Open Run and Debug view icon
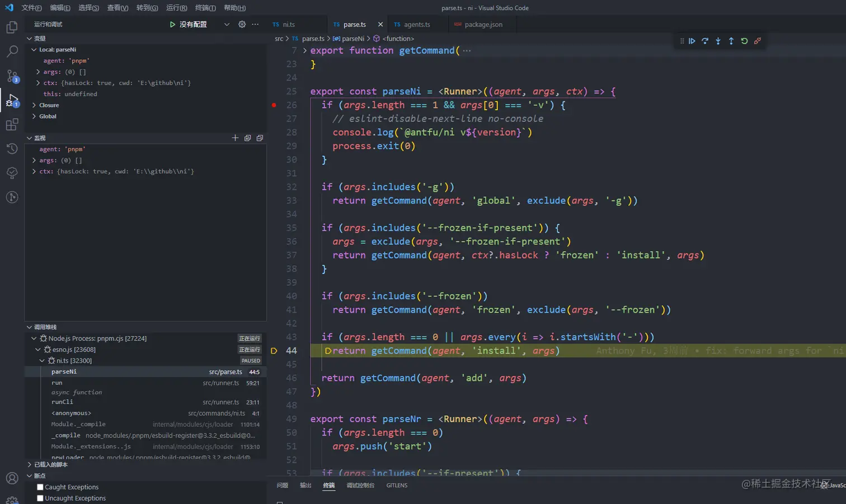Screen dimensions: 846x504 pos(12,101)
